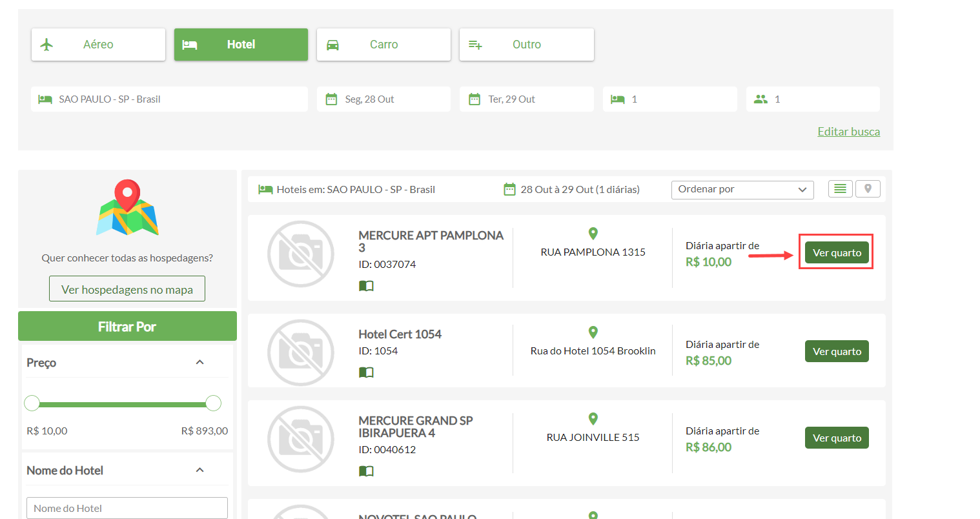Select the Hotel tab
The image size is (980, 519).
click(241, 45)
